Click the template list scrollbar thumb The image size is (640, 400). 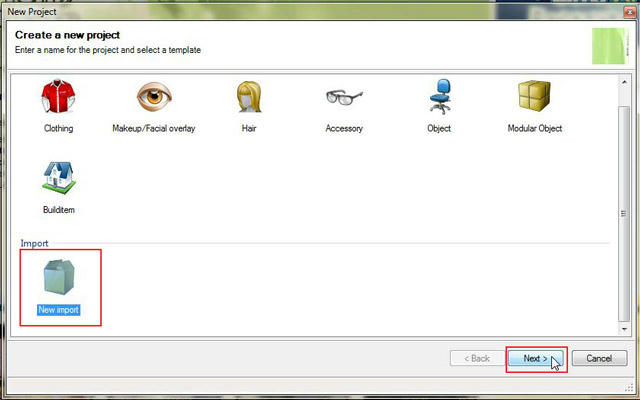click(624, 213)
